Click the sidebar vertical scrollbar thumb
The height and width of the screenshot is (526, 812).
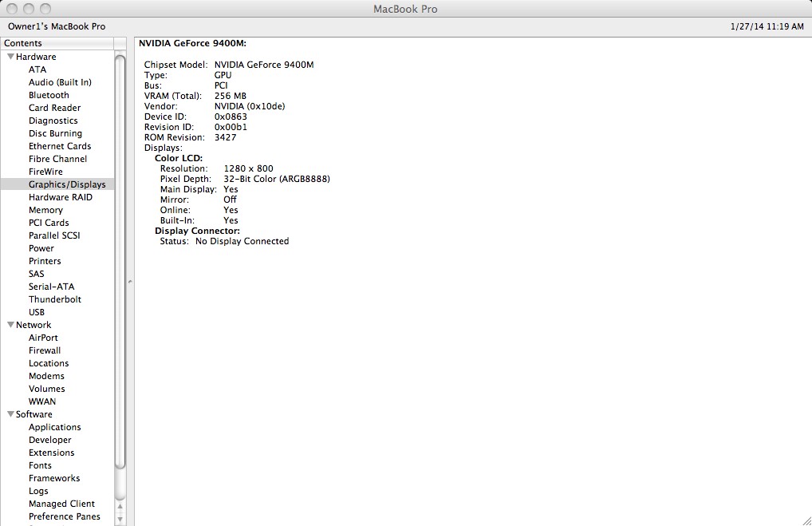point(120,262)
